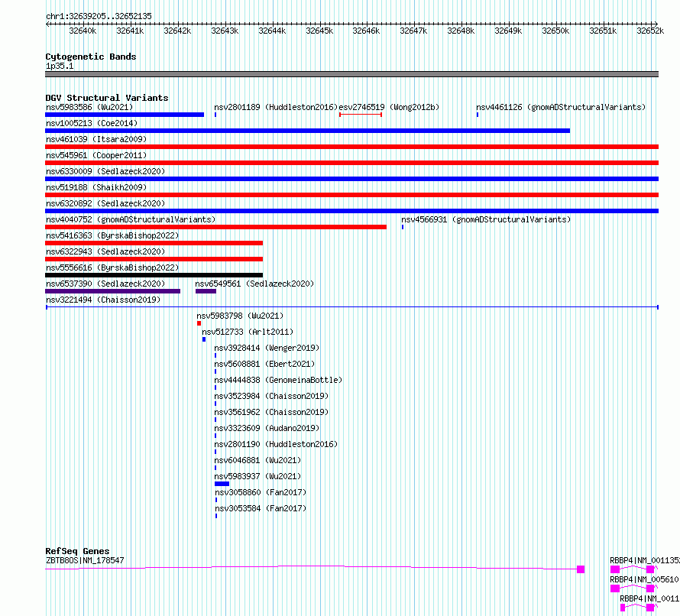Select the black nsv5556616 (ByrskaBishop2022) bar

[154, 275]
